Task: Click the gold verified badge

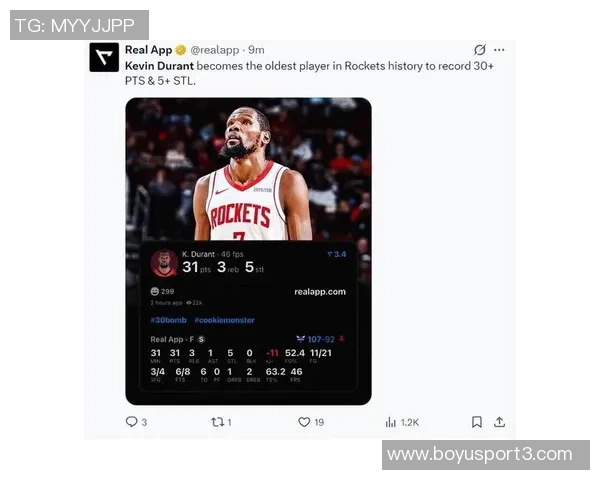Action: [181, 50]
